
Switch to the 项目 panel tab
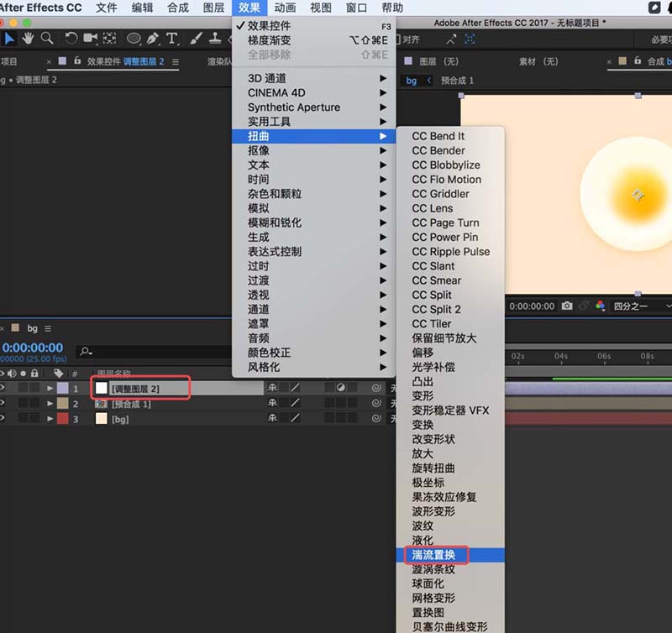click(x=9, y=61)
